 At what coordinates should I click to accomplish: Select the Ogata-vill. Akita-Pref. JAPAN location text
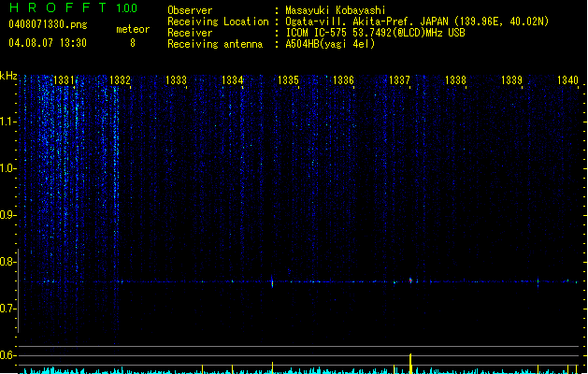pyautogui.click(x=417, y=22)
